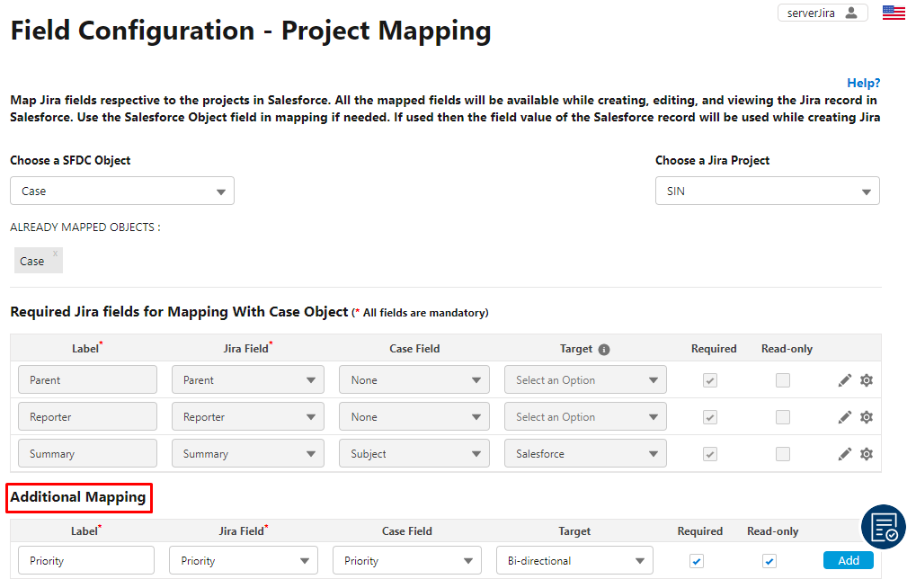
Task: Toggle the Read-only checkbox in the Summary row
Action: tap(782, 453)
